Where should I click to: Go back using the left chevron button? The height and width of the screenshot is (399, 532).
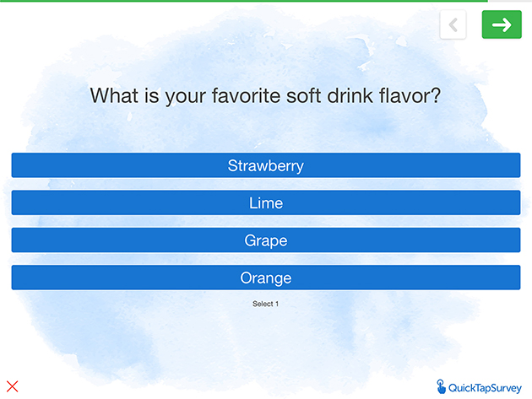pos(453,24)
